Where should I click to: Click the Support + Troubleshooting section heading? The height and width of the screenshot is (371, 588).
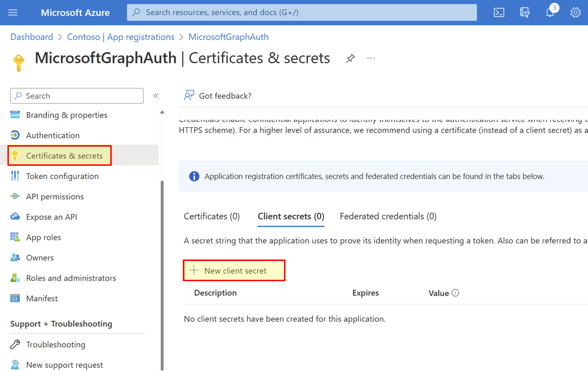61,324
